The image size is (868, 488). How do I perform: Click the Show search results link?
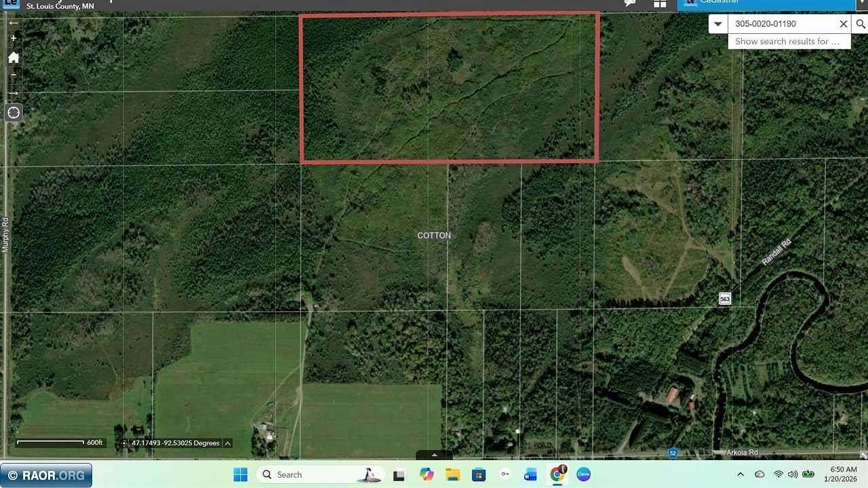789,41
